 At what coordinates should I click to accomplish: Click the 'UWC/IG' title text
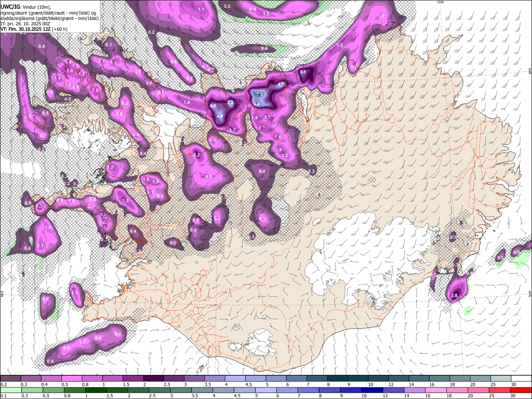pyautogui.click(x=10, y=7)
